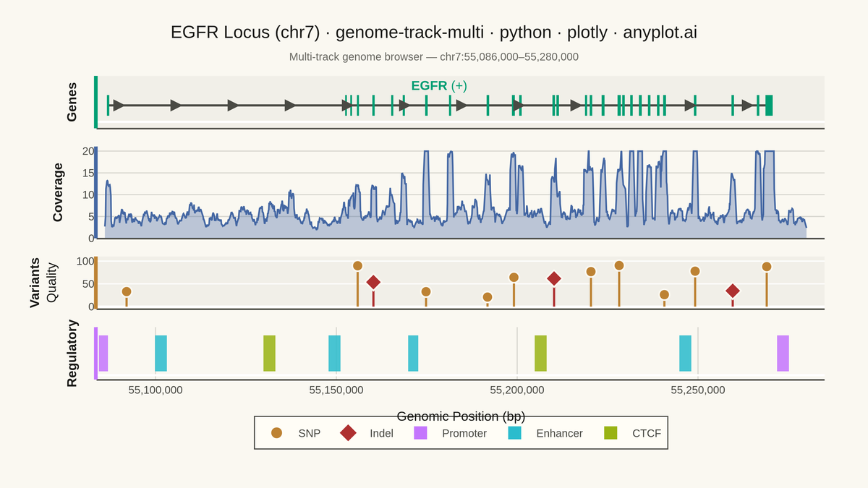Click the 55,100,000 x-axis tick label
The image size is (868, 488).
point(156,390)
